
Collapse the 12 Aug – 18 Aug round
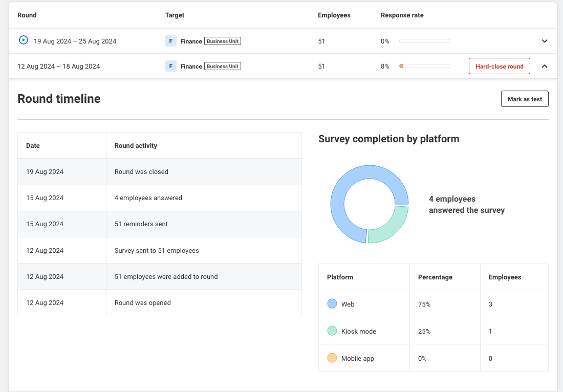coord(545,66)
